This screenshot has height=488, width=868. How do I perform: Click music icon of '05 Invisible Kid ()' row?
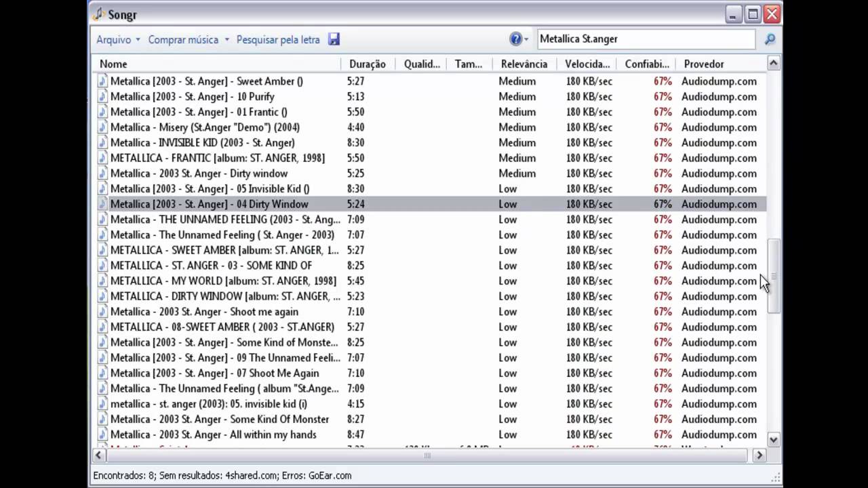point(102,189)
